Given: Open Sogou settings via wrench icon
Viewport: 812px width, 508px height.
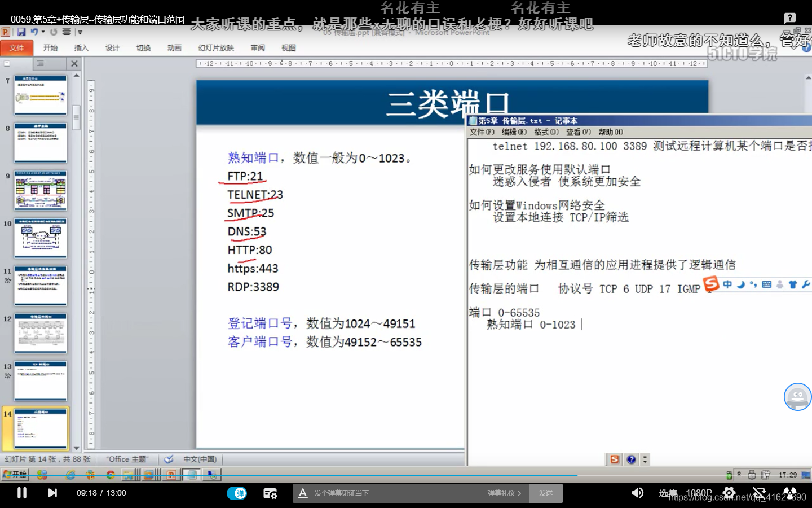Looking at the screenshot, I should 806,284.
